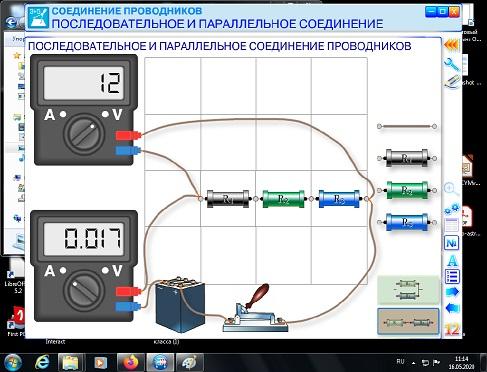
Task: Pick the blue R3 resistor from palette
Action: (x=407, y=222)
